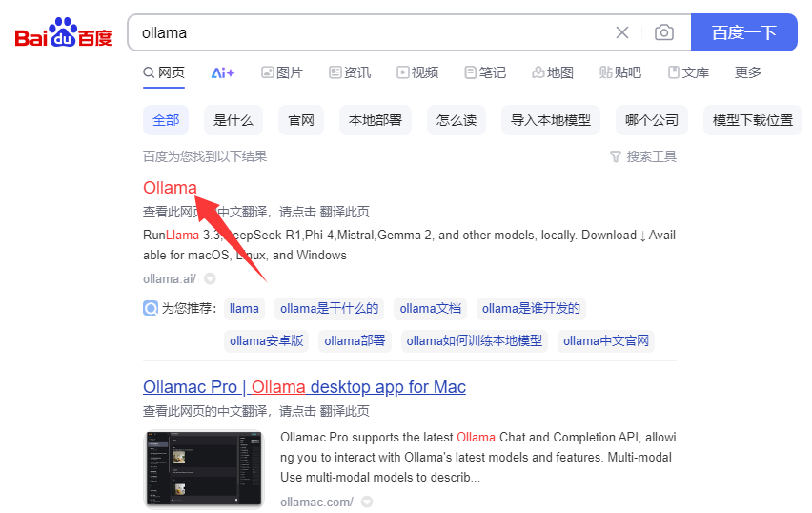Image resolution: width=812 pixels, height=513 pixels.
Task: Click the ollama安卓版 suggestion
Action: click(266, 341)
